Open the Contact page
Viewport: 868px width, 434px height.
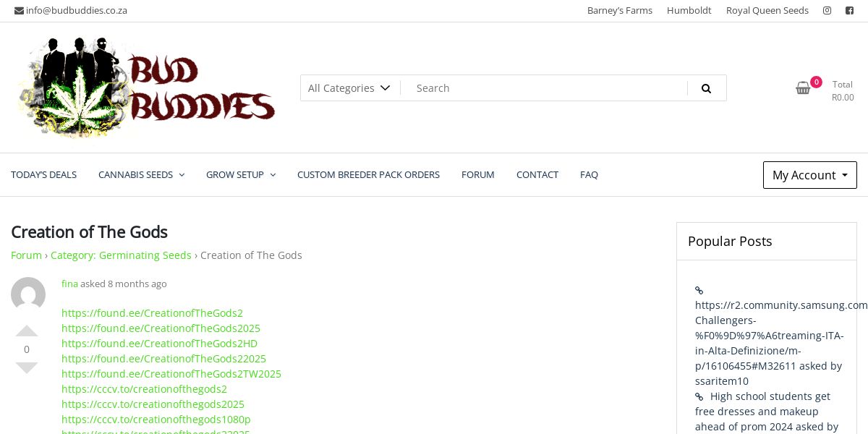[x=537, y=174]
